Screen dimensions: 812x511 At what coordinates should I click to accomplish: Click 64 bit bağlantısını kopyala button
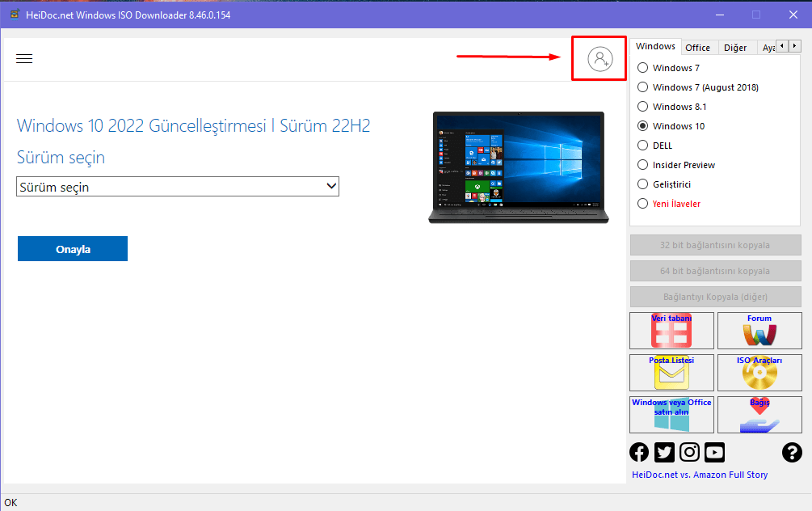pos(715,271)
